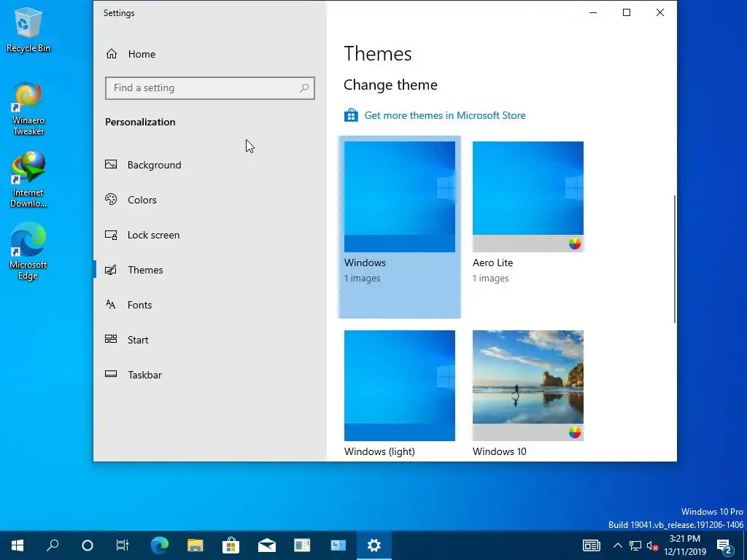Select the Aero Lite theme thumbnail
Image resolution: width=747 pixels, height=560 pixels.
click(x=528, y=197)
